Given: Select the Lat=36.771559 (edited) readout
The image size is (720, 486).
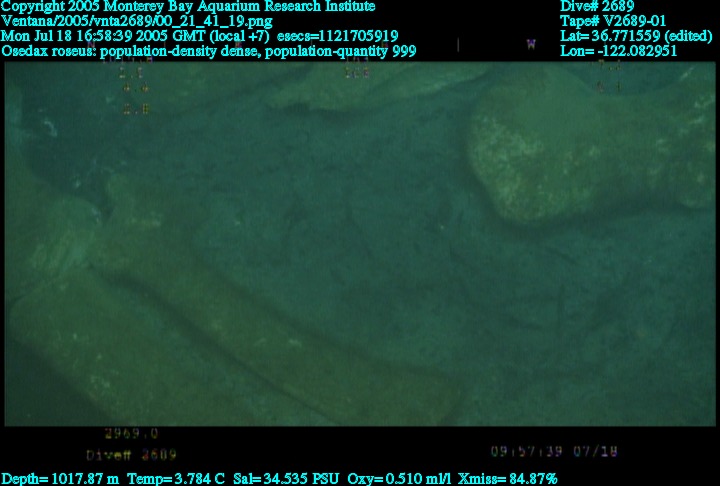Looking at the screenshot, I should click(x=636, y=36).
